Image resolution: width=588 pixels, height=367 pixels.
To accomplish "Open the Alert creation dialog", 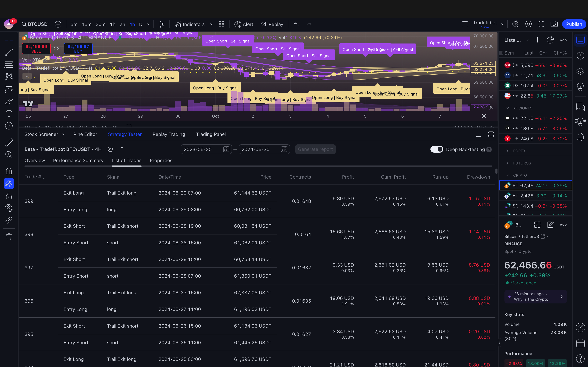I will [x=243, y=24].
